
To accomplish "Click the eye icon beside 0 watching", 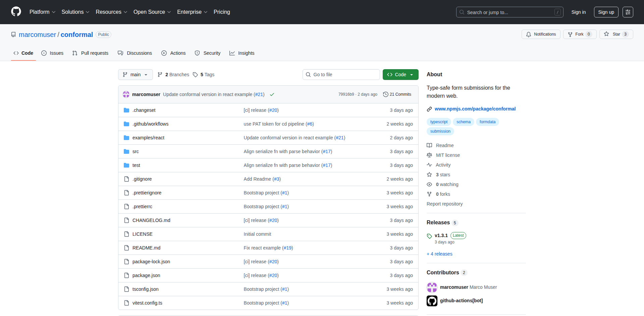I will (429, 184).
